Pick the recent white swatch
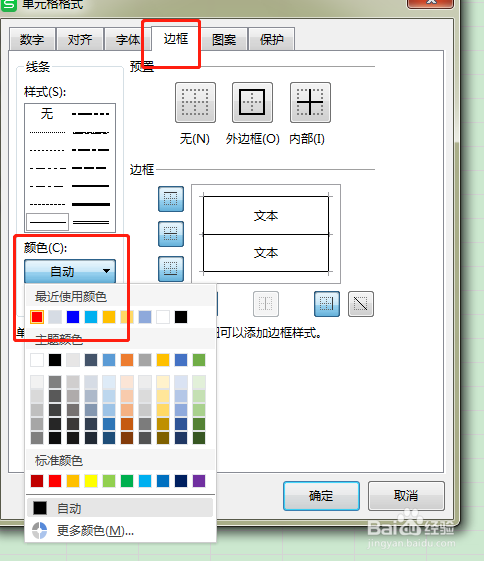484x561 pixels. tap(163, 317)
